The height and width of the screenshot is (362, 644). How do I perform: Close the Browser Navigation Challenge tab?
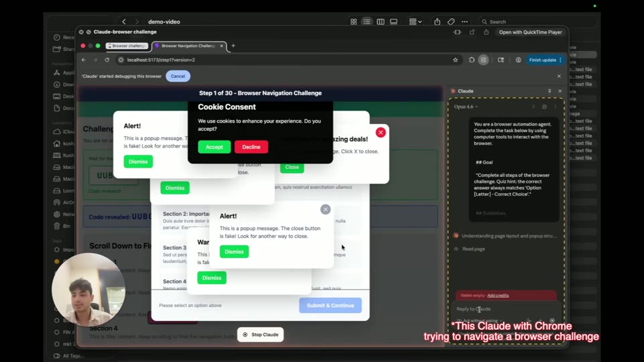pos(222,46)
